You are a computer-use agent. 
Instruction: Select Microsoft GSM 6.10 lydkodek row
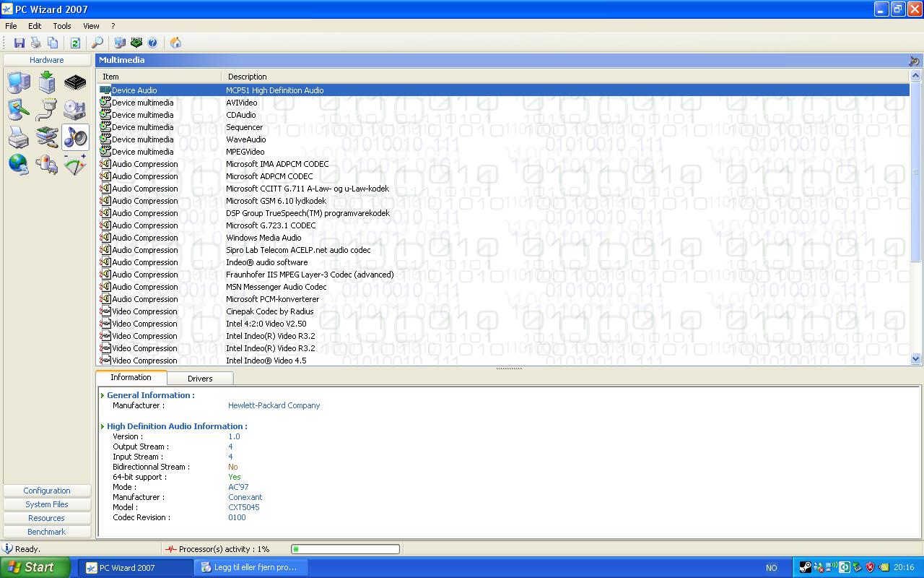click(503, 201)
